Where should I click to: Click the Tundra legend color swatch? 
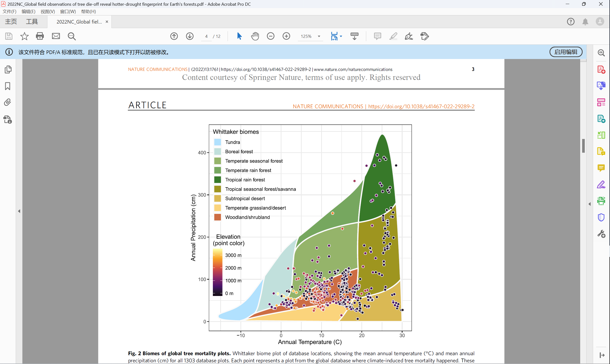click(217, 142)
